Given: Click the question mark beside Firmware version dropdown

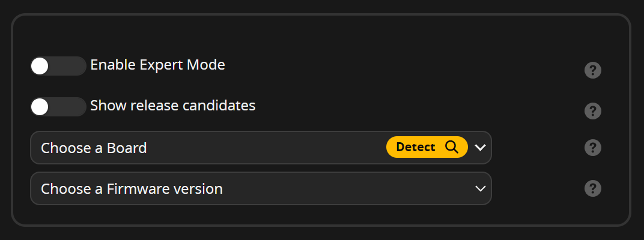Looking at the screenshot, I should point(593,188).
